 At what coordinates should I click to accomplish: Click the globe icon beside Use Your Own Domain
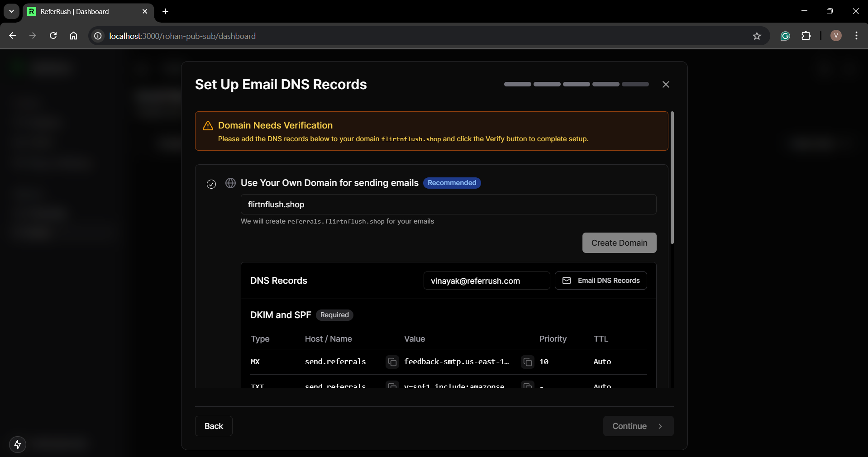pos(231,183)
